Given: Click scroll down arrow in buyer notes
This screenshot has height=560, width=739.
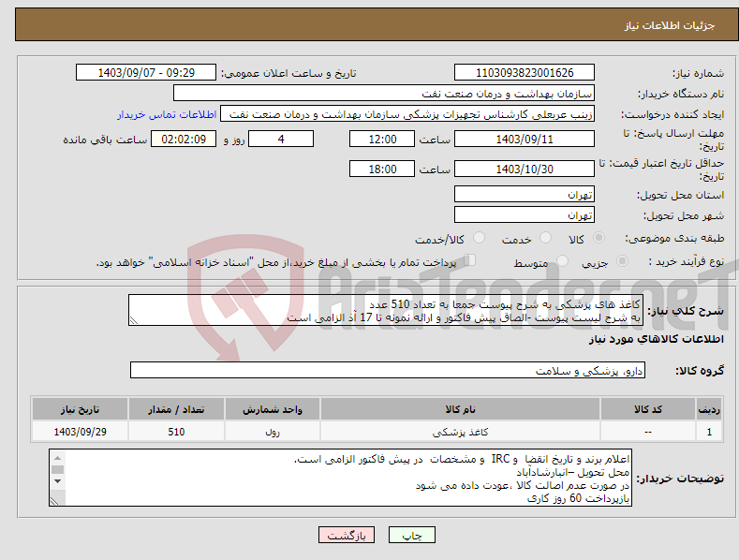Looking at the screenshot, I should coord(57,481).
